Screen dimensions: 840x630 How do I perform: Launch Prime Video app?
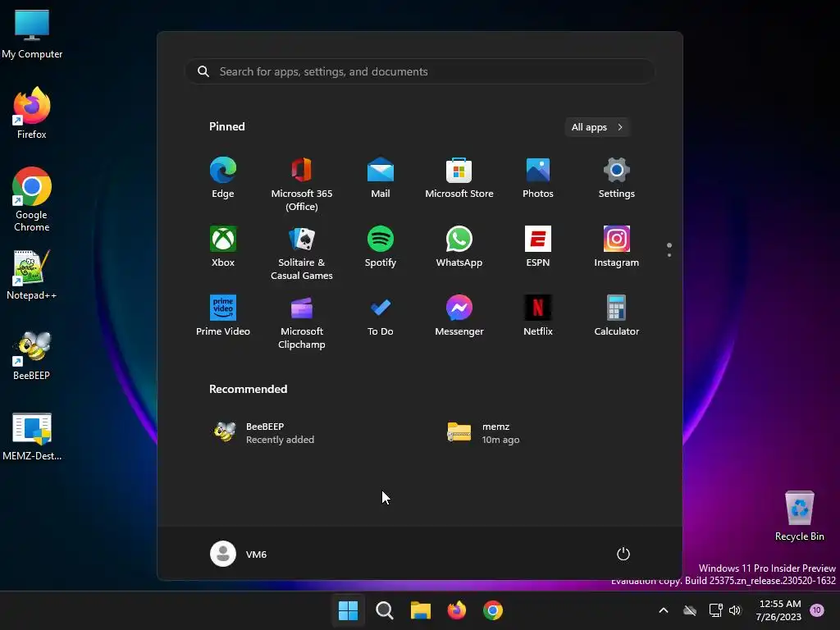pyautogui.click(x=223, y=316)
